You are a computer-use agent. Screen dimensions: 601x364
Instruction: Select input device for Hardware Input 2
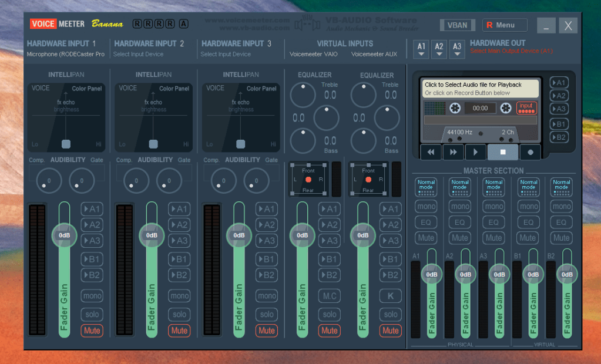coord(139,54)
